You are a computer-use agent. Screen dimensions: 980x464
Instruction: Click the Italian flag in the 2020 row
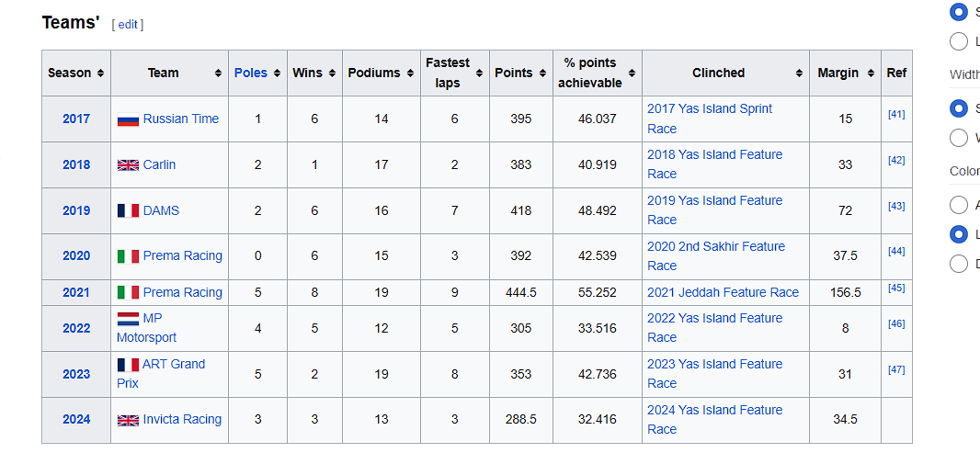point(128,256)
